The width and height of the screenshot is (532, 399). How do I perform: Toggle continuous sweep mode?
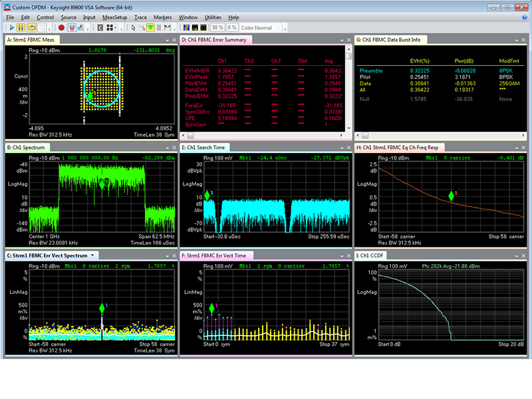31,27
